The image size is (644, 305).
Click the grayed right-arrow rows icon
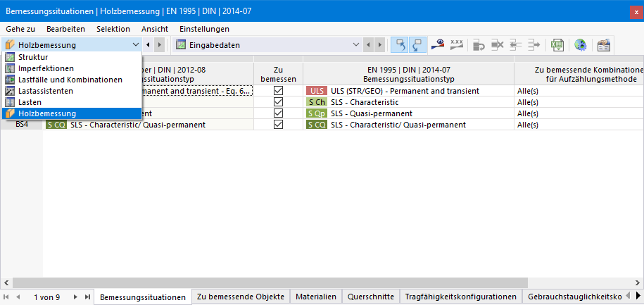pyautogui.click(x=533, y=44)
